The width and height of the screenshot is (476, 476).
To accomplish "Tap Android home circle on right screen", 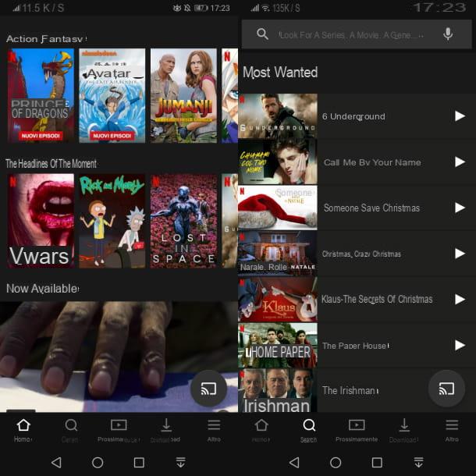I will (x=336, y=462).
